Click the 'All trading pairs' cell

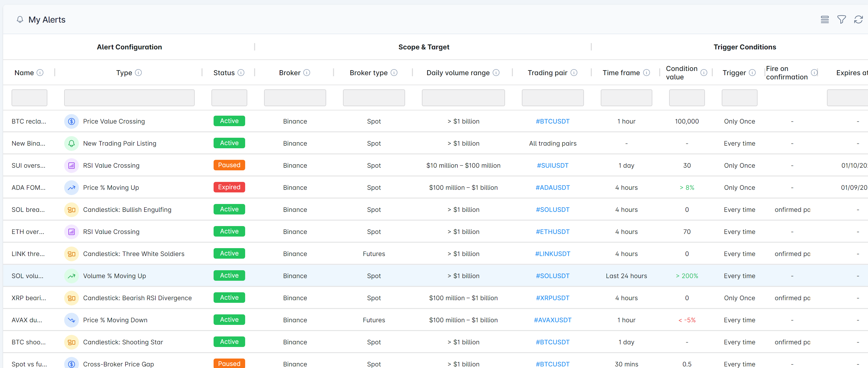click(x=553, y=144)
